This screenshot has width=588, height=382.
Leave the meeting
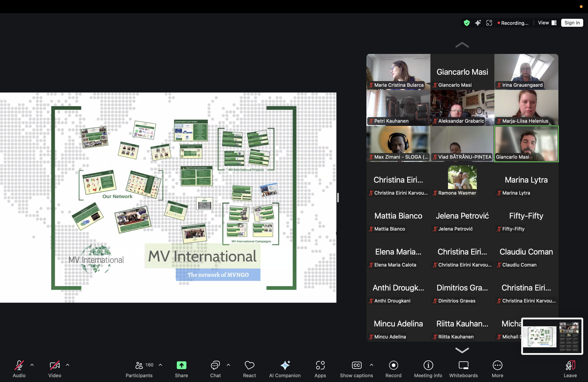(570, 369)
